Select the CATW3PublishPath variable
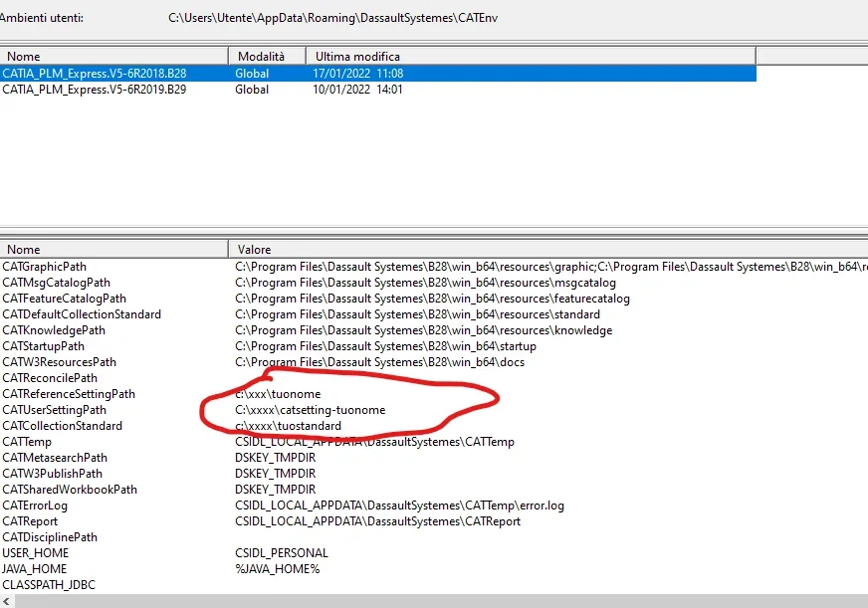The height and width of the screenshot is (608, 868). 52,474
